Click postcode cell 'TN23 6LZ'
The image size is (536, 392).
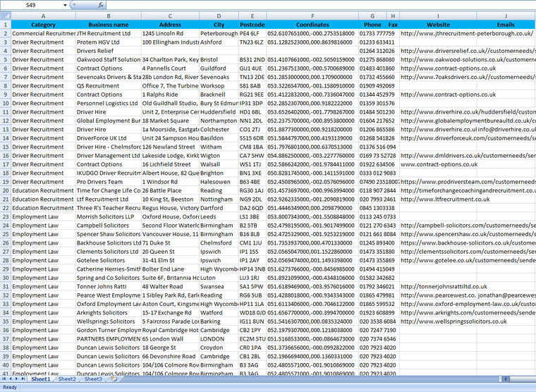point(252,42)
